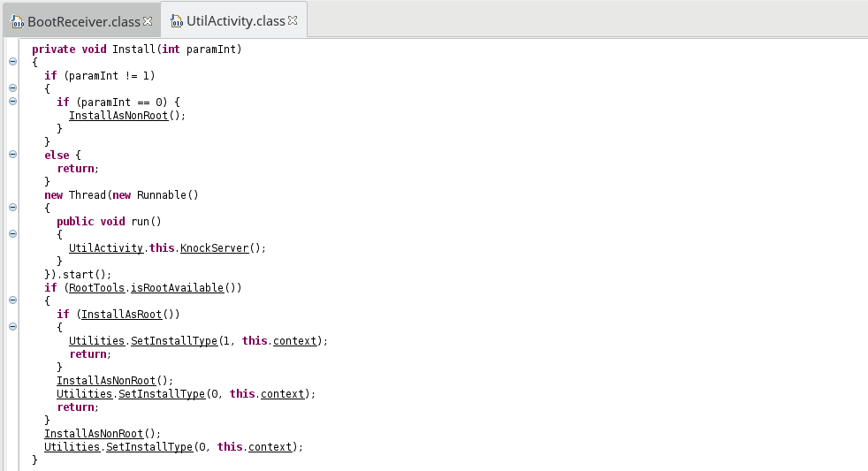Image resolution: width=868 pixels, height=471 pixels.
Task: Click 'private void Install(int paramInt)' signature
Action: click(x=137, y=49)
